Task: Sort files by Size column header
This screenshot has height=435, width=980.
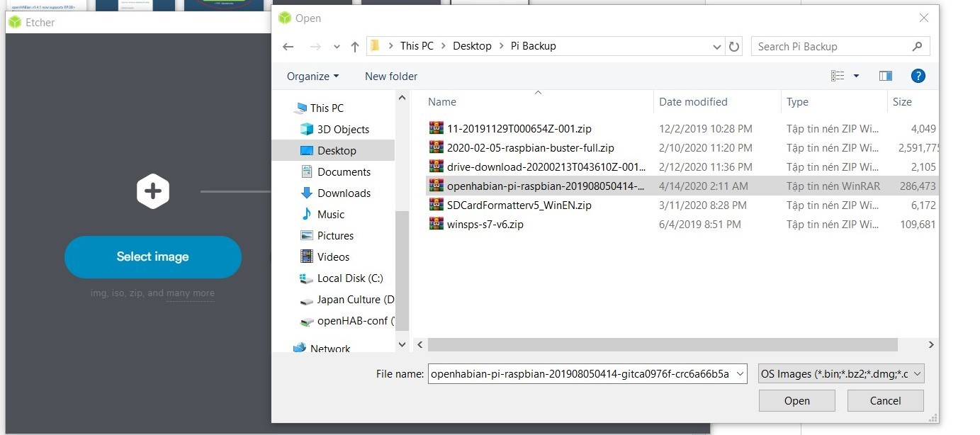Action: (902, 101)
